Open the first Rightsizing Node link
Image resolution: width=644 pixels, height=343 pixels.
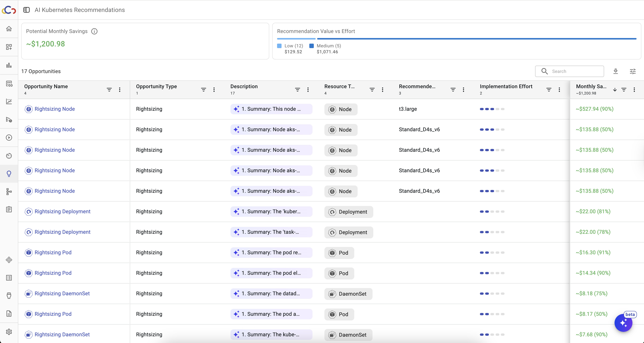point(54,109)
